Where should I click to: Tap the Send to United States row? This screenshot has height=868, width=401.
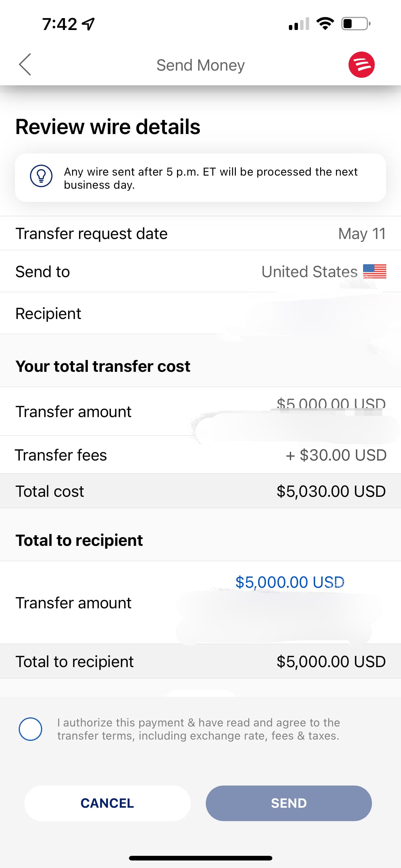(200, 272)
